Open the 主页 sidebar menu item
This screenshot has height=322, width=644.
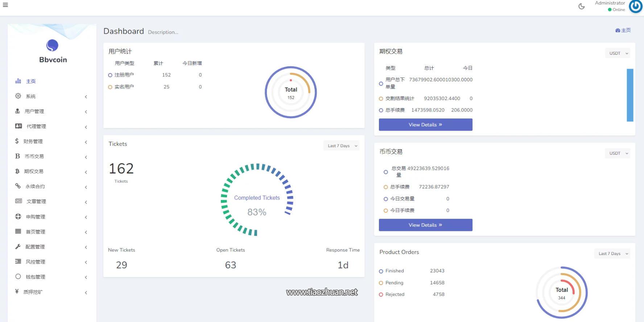click(31, 81)
